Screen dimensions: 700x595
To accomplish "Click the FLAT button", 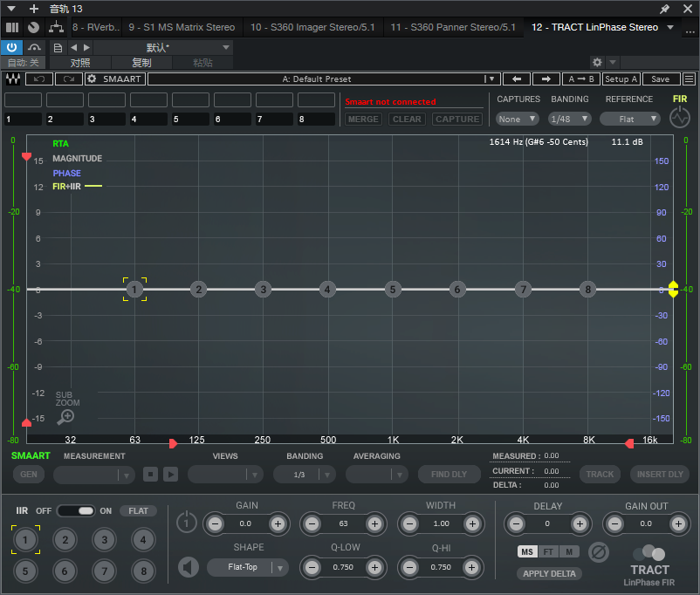I will pos(138,510).
